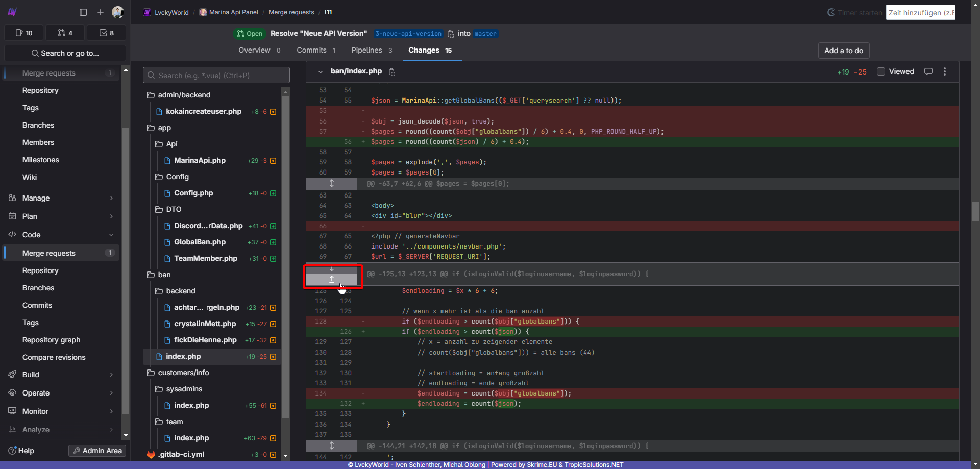The height and width of the screenshot is (469, 980).
Task: Open the three-dot file options menu
Action: pyautogui.click(x=945, y=71)
